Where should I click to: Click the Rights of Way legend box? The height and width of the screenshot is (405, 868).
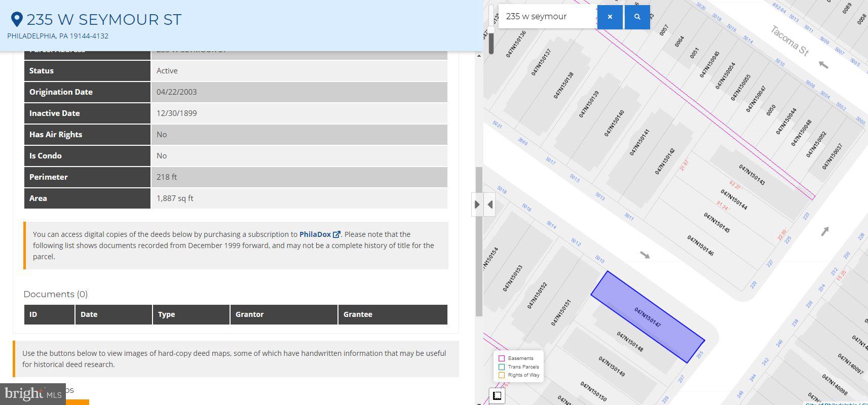[502, 375]
